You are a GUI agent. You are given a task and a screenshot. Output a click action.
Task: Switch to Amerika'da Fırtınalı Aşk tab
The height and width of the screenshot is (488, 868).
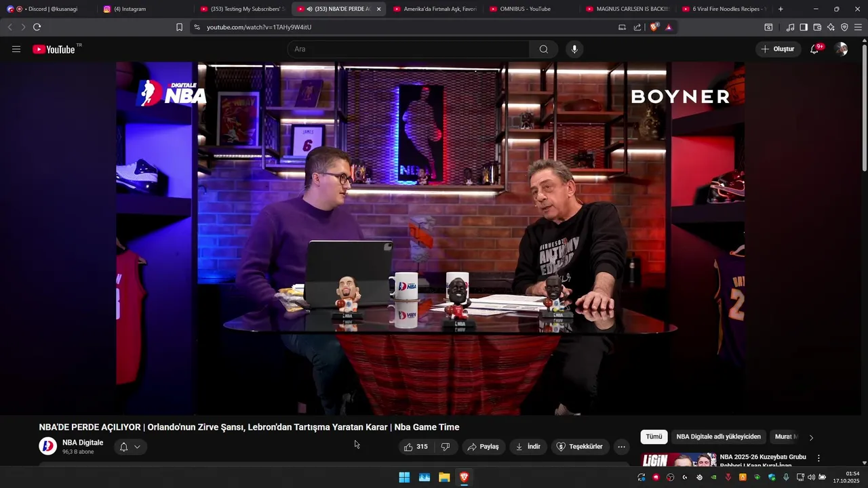click(x=435, y=9)
